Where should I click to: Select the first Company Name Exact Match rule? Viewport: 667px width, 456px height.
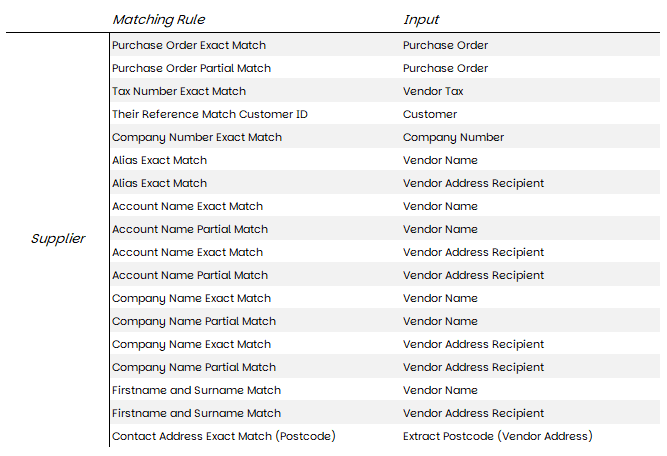click(x=191, y=298)
